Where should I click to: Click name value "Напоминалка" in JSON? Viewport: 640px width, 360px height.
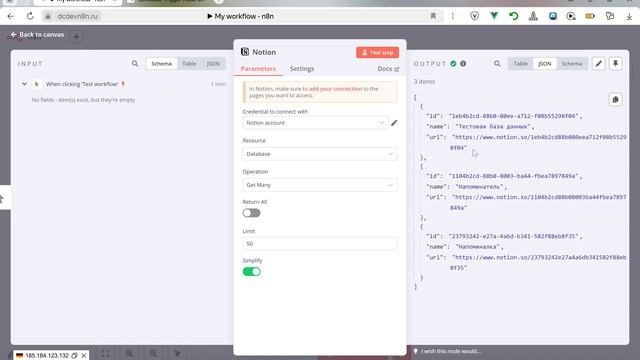point(478,247)
